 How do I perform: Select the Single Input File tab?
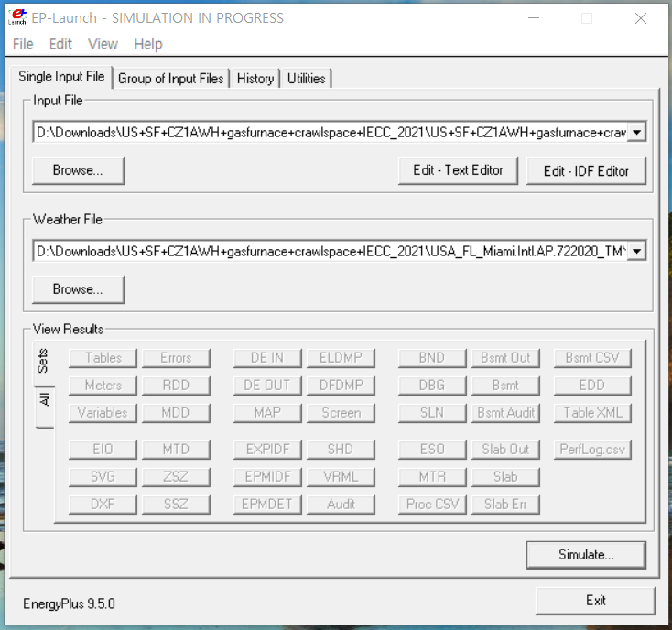(61, 77)
